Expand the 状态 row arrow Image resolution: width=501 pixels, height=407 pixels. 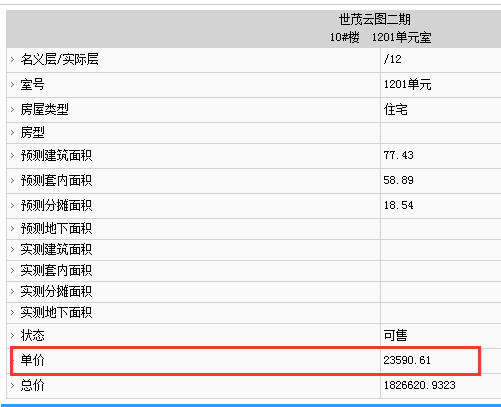coord(12,335)
